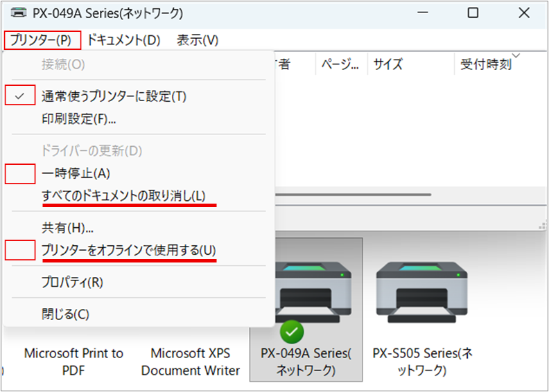549x392 pixels.
Task: Enable プリンターをオフラインで使用する(U)
Action: tap(128, 250)
